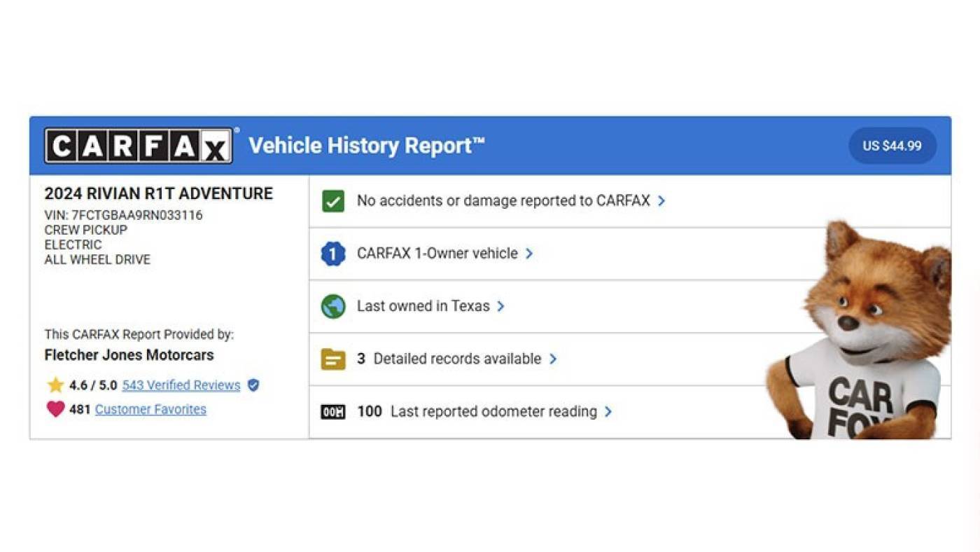Click the US $44.99 price button
Image resolution: width=980 pixels, height=552 pixels.
pyautogui.click(x=892, y=146)
